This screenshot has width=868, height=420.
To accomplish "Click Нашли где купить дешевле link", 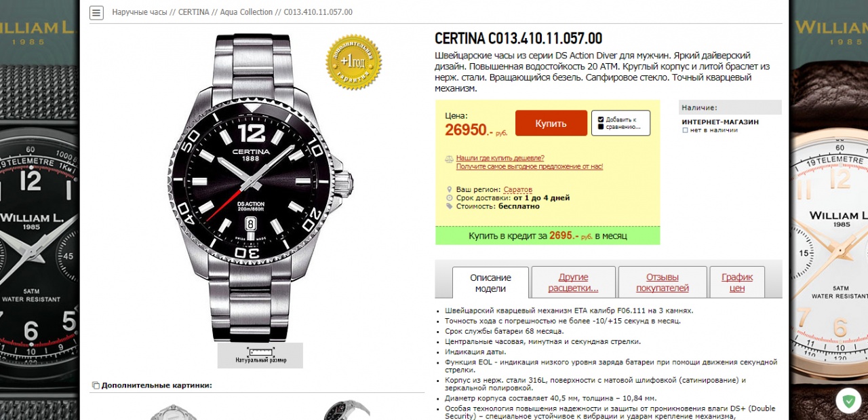I will pyautogui.click(x=500, y=157).
